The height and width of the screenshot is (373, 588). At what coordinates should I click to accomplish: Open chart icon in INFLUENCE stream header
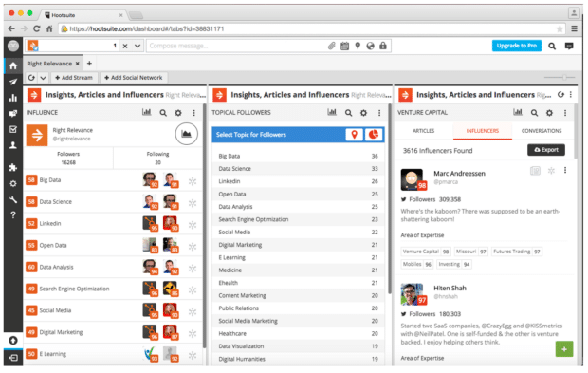(x=147, y=112)
